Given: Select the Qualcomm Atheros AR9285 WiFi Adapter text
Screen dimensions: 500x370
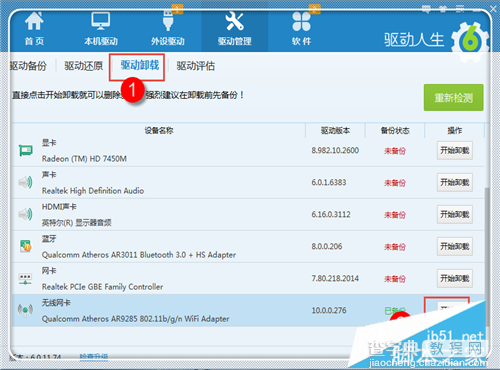Looking at the screenshot, I should point(135,319).
